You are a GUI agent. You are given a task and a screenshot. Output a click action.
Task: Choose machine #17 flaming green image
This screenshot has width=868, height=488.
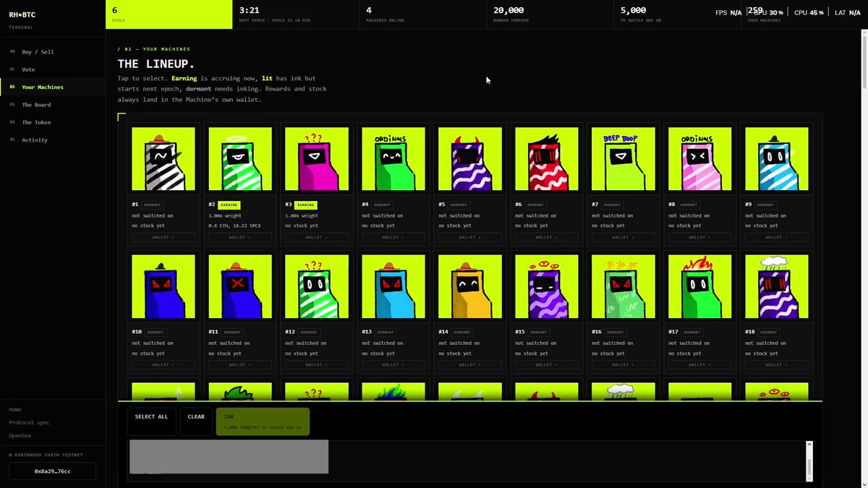[x=700, y=286]
